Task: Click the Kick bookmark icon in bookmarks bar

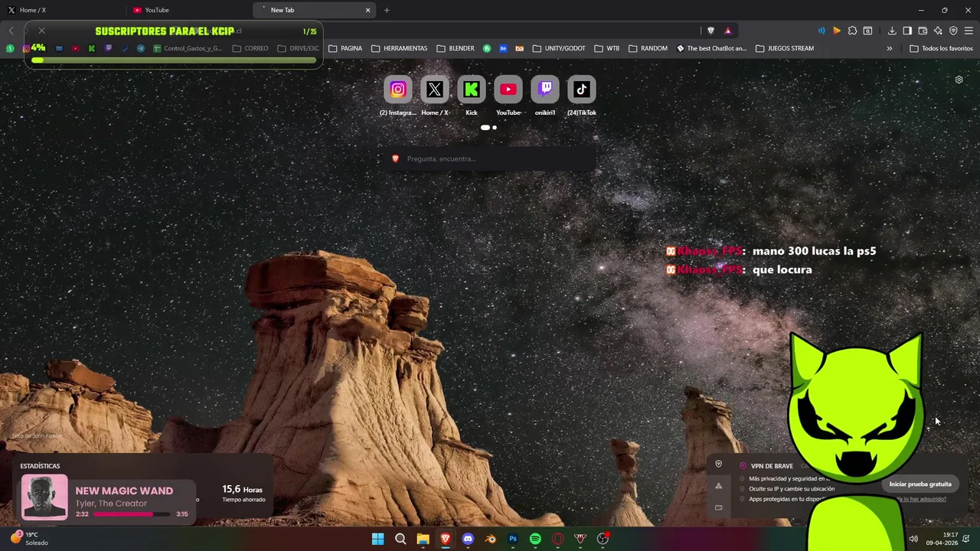Action: [92, 48]
